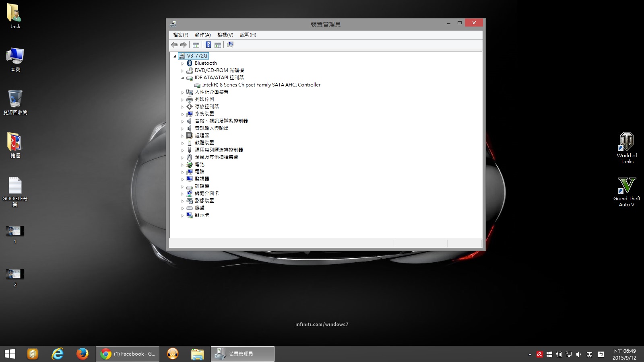Click the 監視器 monitor icon
This screenshot has width=644, height=362.
[190, 179]
